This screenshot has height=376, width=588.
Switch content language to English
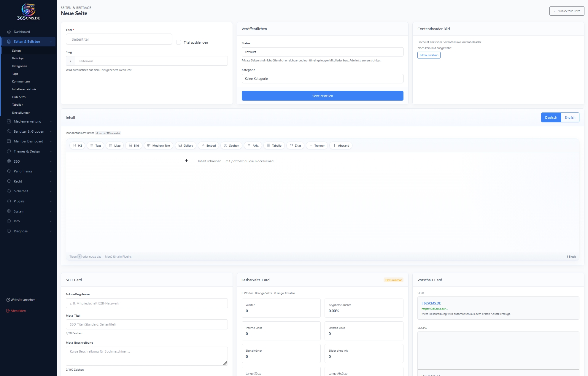pyautogui.click(x=570, y=118)
